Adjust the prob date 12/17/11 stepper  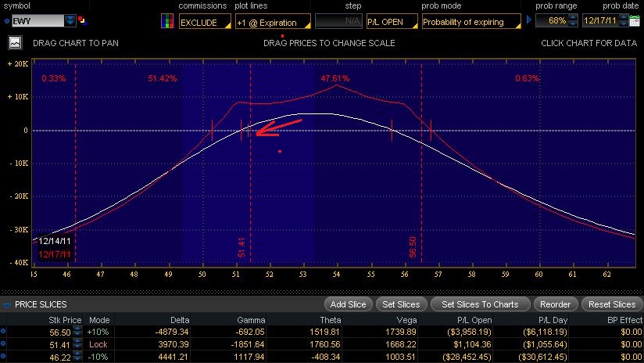pyautogui.click(x=624, y=20)
